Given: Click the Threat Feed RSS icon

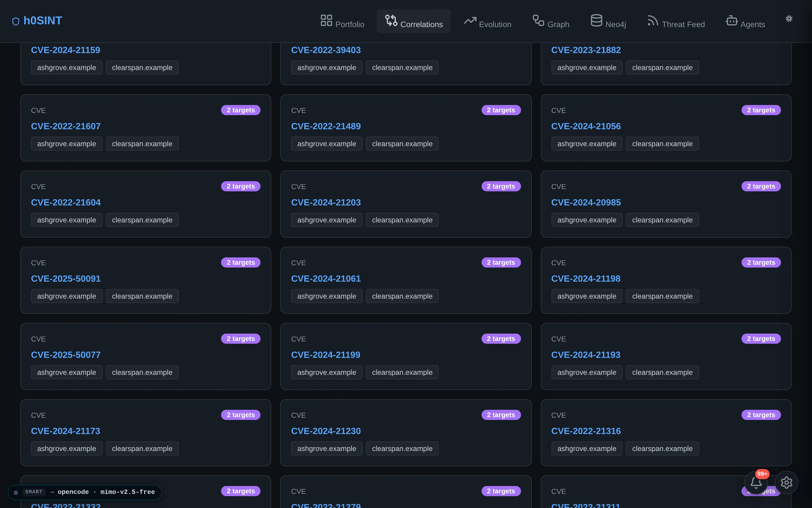Looking at the screenshot, I should coord(653,20).
